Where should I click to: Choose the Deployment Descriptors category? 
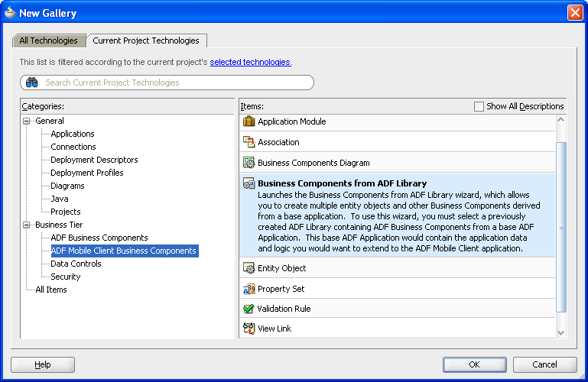94,160
